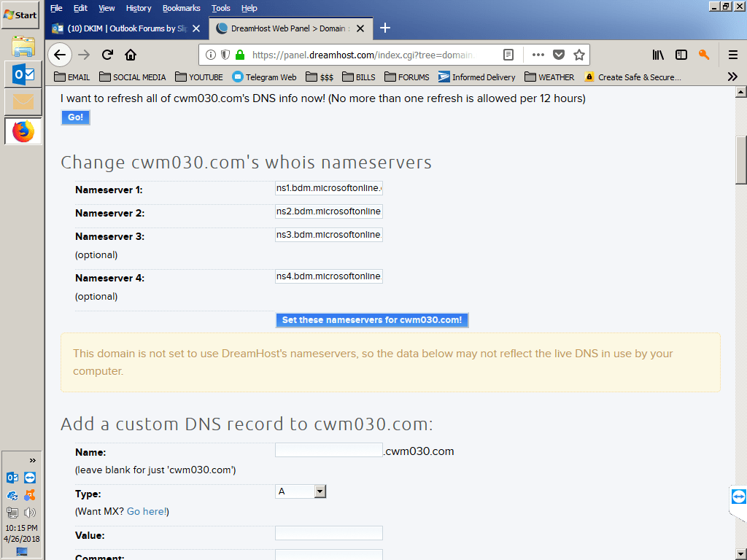Open the Firefox Library icon
The height and width of the screenshot is (560, 747).
click(657, 54)
